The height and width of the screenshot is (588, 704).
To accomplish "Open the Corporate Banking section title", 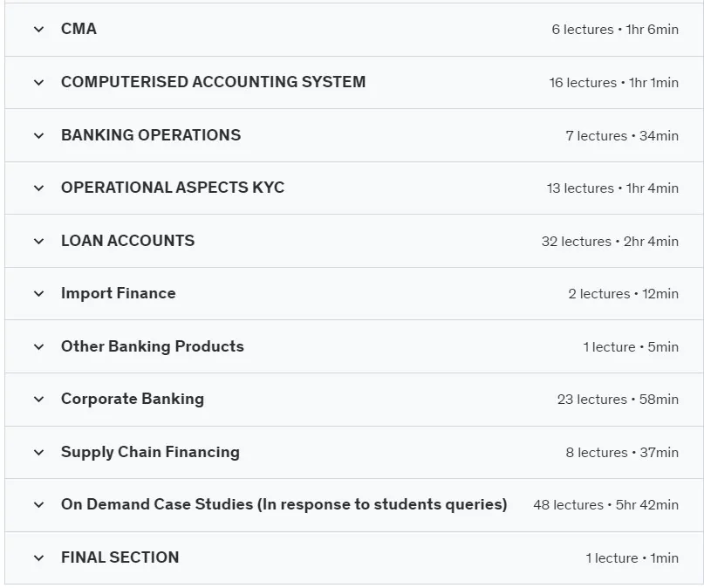I will click(133, 399).
